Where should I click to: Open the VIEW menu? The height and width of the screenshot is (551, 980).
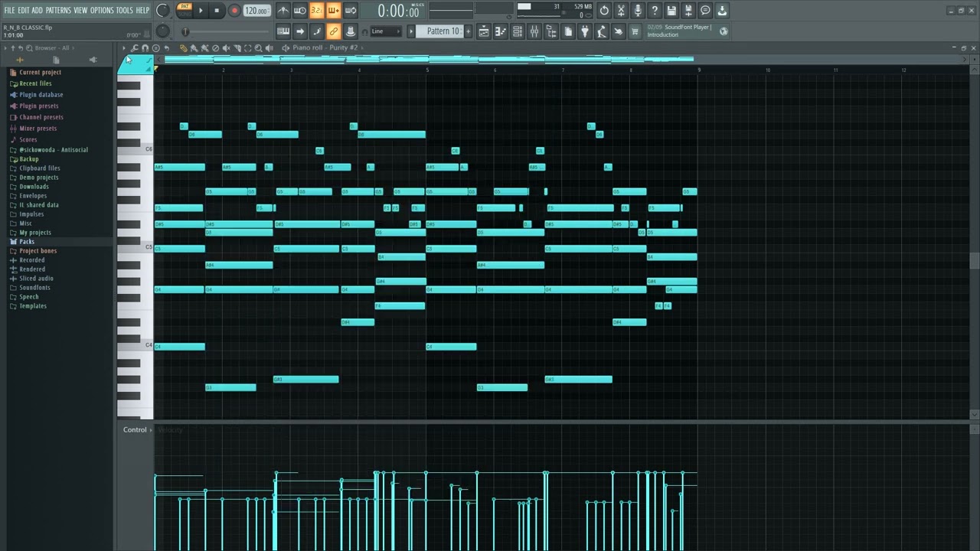coord(80,10)
